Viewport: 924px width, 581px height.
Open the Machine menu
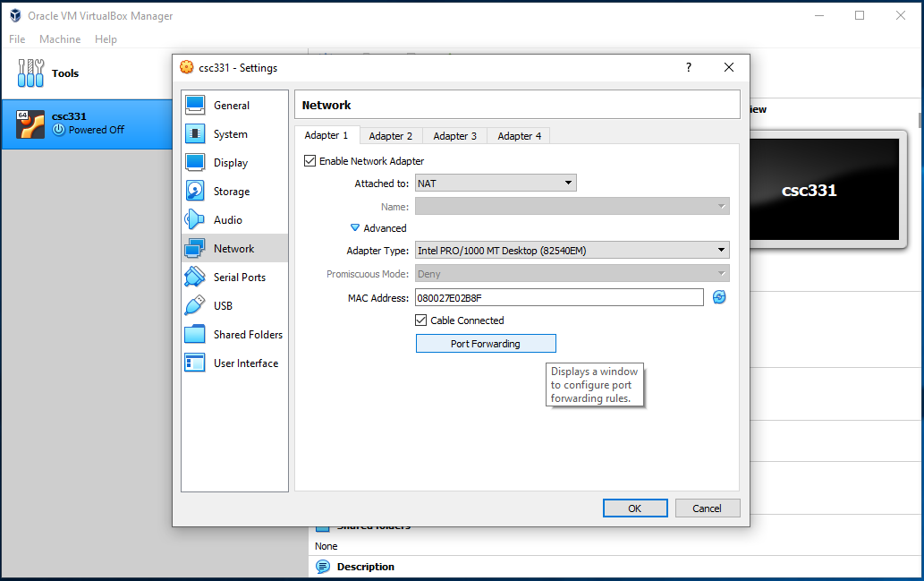[60, 38]
